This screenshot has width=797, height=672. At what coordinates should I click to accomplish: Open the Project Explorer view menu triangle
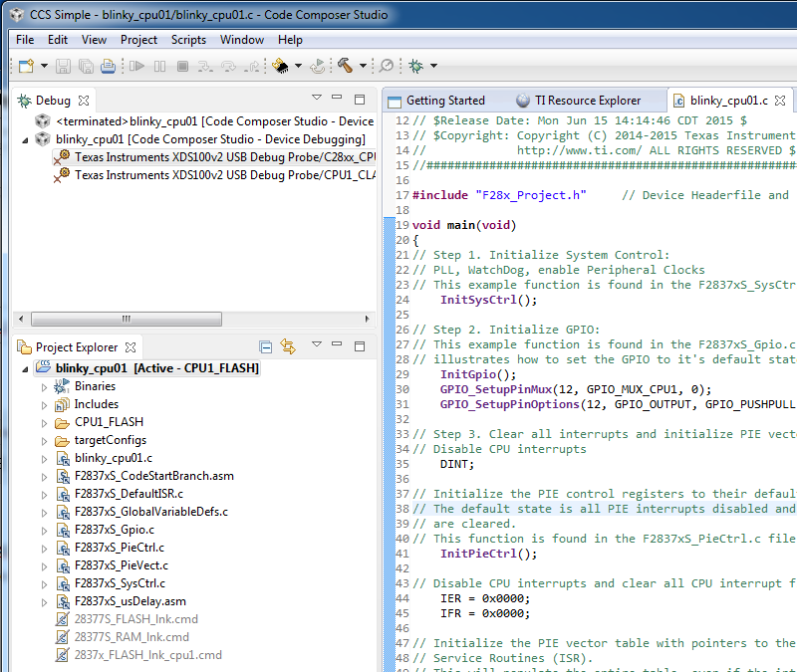pos(317,343)
